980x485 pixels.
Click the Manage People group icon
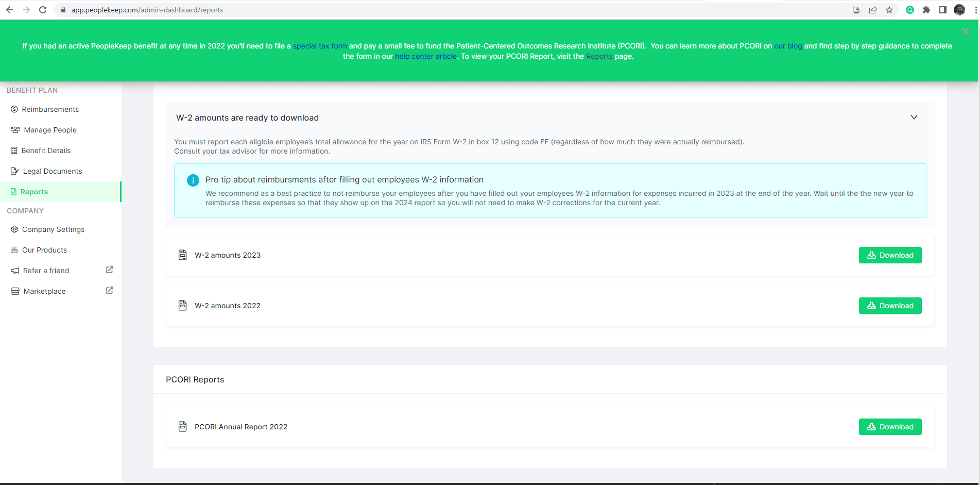point(15,130)
